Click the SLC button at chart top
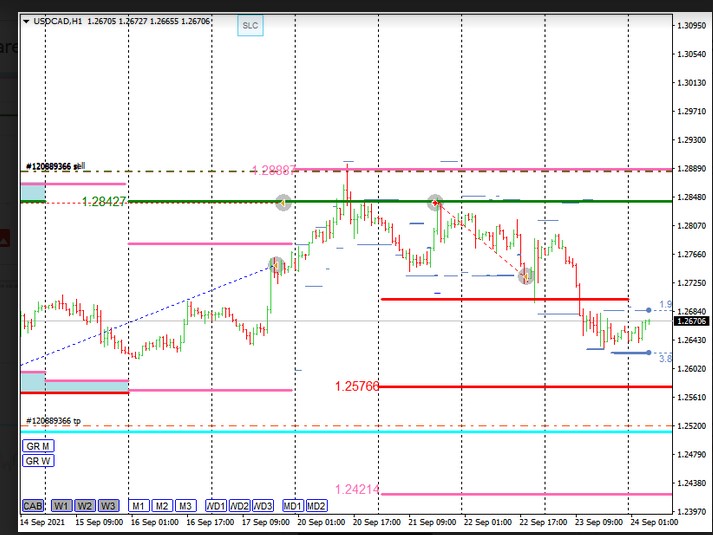 pyautogui.click(x=250, y=27)
